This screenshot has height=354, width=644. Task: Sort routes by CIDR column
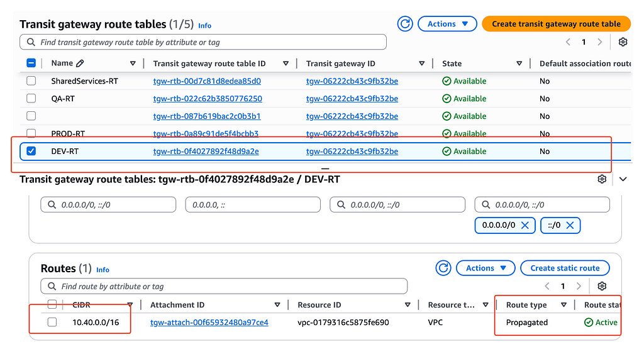pos(130,305)
